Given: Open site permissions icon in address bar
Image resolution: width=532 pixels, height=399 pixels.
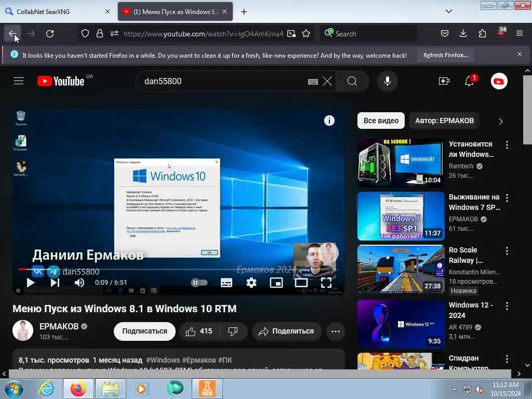Looking at the screenshot, I should [x=114, y=33].
